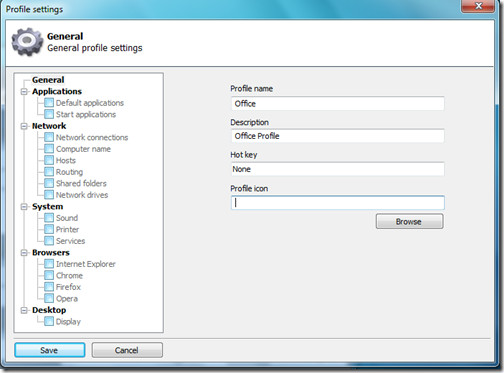Image resolution: width=504 pixels, height=373 pixels.
Task: Click the Description field with Office Profile
Action: [x=337, y=136]
